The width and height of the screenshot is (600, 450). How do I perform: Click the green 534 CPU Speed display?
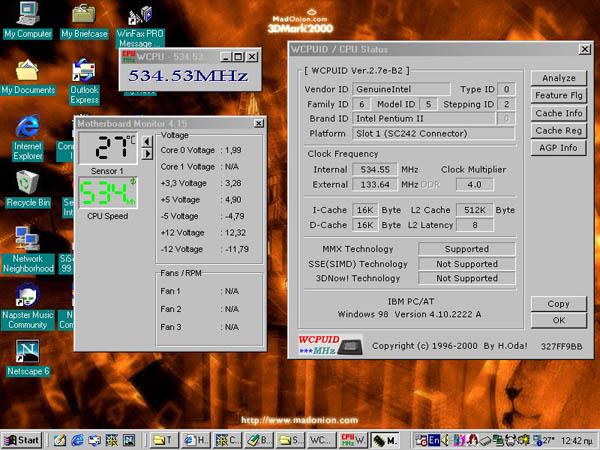[108, 192]
